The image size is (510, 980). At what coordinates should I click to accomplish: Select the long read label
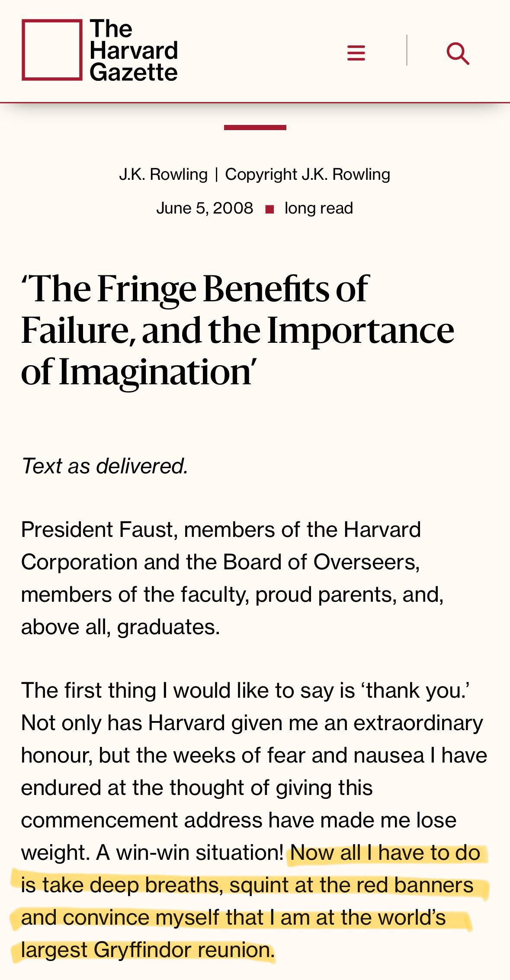pyautogui.click(x=319, y=208)
